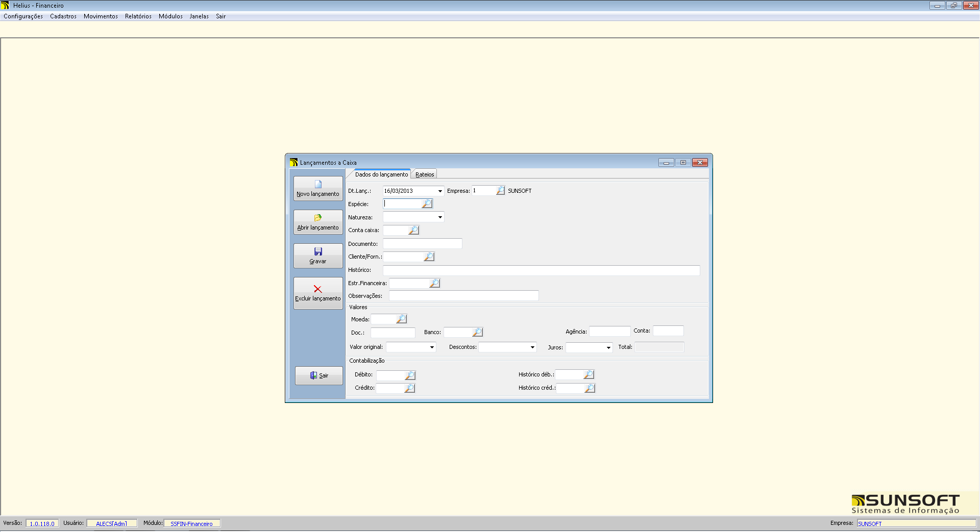Click the Espécie lookup magnifier icon
The height and width of the screenshot is (532, 980).
pos(427,204)
